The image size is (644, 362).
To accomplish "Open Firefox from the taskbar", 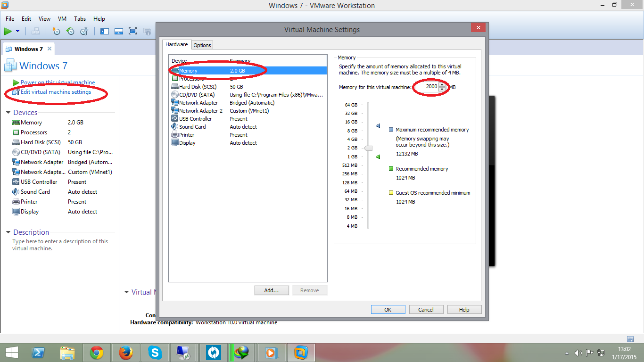I will coord(125,353).
